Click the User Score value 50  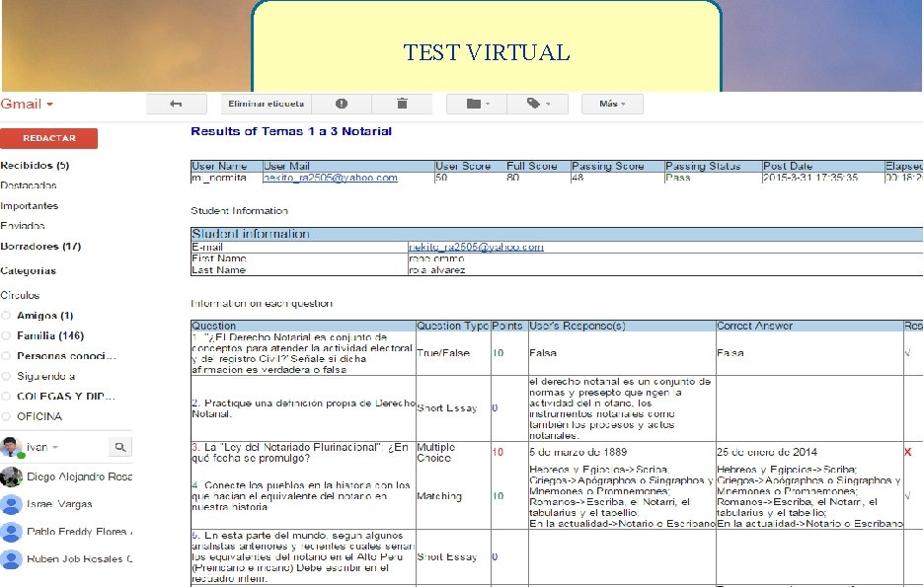(x=441, y=178)
